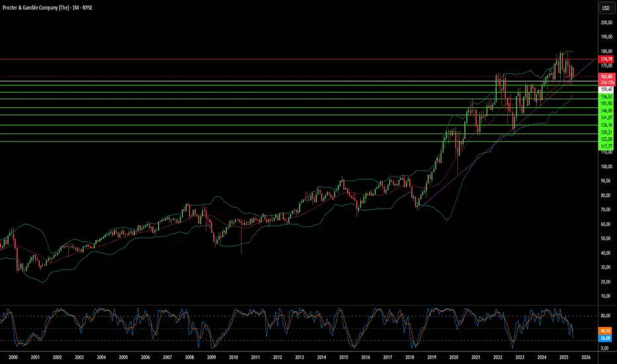
Task: Click the 2025 year label on time axis
Action: pyautogui.click(x=564, y=357)
